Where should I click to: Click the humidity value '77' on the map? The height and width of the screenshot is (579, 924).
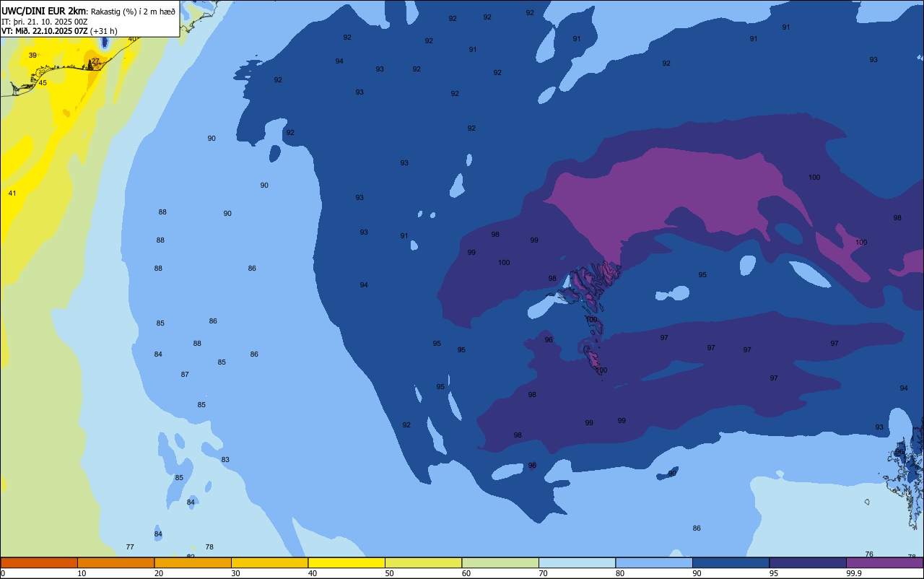[130, 547]
